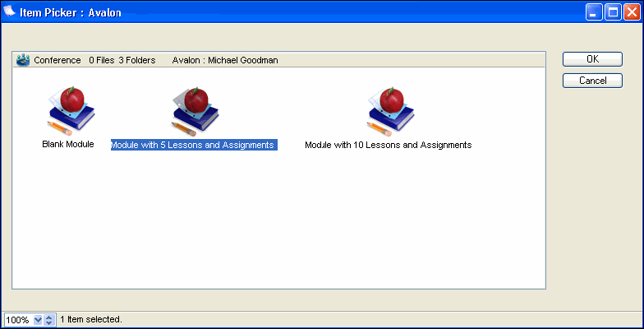Increase zoom with the stepper up arrow
This screenshot has height=329, width=644.
[49, 316]
